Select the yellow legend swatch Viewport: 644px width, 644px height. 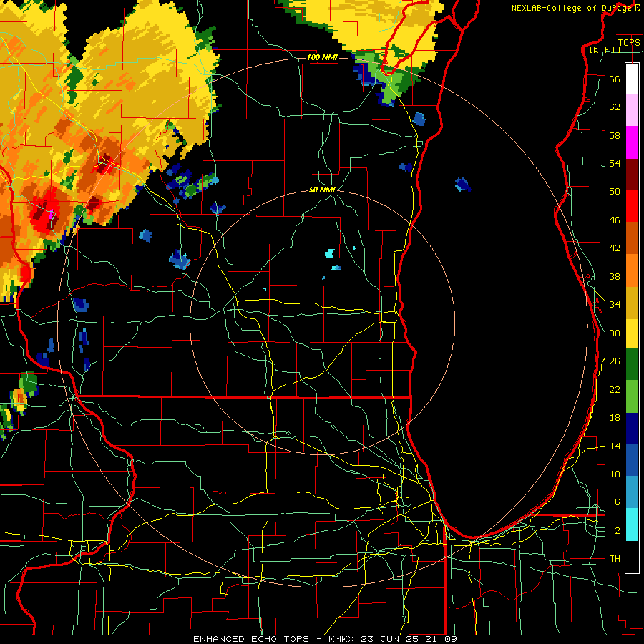[632, 333]
